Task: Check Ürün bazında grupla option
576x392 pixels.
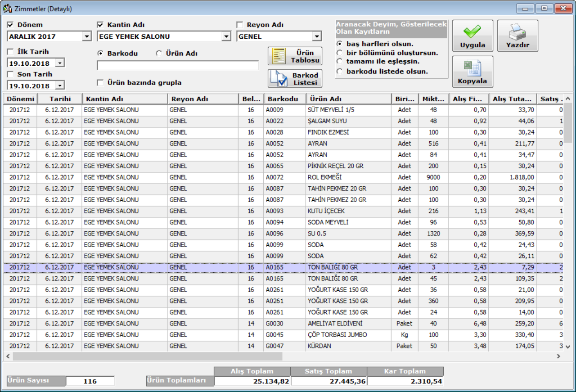Action: [101, 82]
